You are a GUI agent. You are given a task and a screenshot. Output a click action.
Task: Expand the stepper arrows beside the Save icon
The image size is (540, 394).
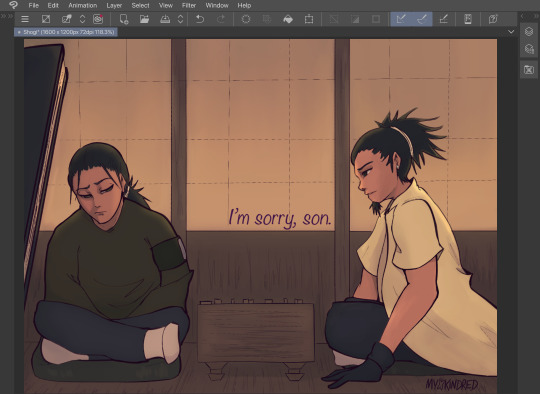(180, 19)
